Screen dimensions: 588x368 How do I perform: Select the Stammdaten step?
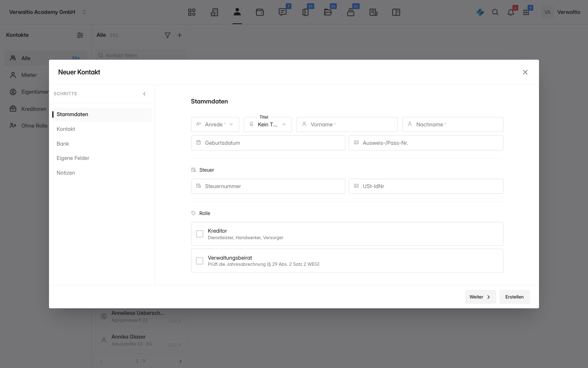click(102, 114)
